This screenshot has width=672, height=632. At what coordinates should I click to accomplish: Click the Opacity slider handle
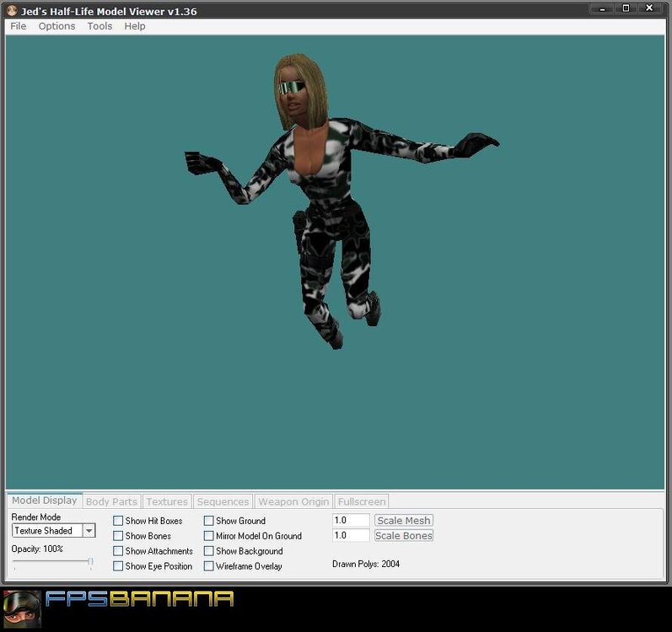[x=90, y=561]
